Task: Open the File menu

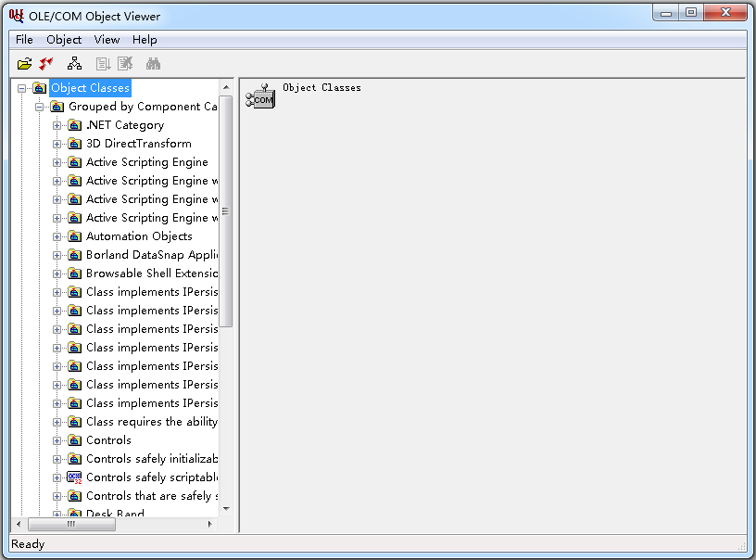Action: point(24,40)
